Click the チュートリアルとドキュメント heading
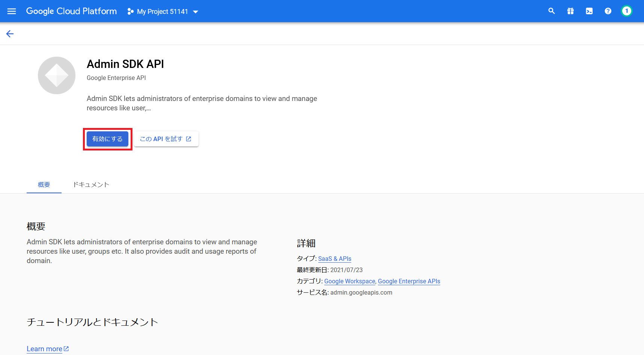The width and height of the screenshot is (644, 355). coord(92,322)
